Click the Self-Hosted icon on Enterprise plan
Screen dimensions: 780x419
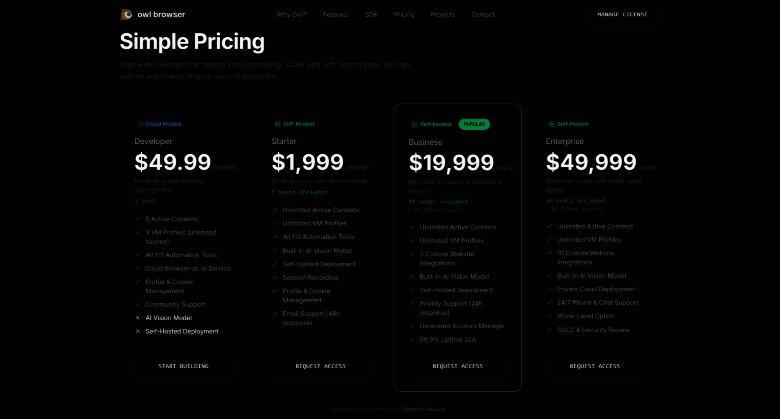point(549,124)
